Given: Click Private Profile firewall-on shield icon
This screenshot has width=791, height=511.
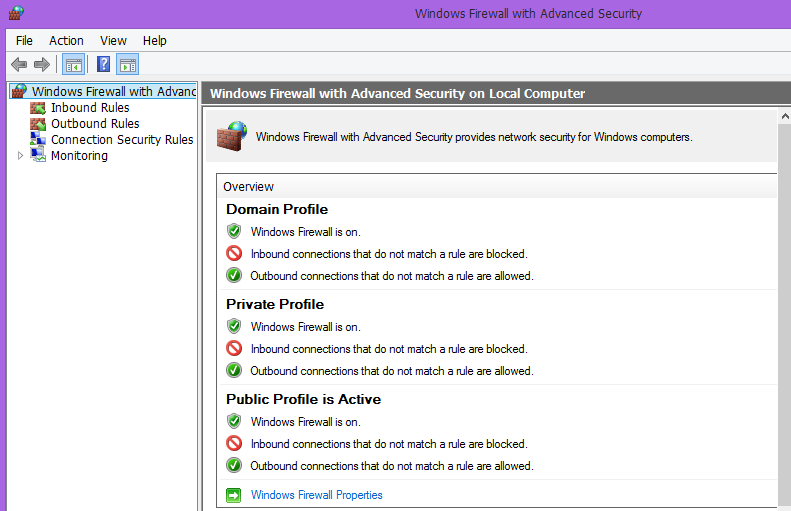Looking at the screenshot, I should pos(234,326).
